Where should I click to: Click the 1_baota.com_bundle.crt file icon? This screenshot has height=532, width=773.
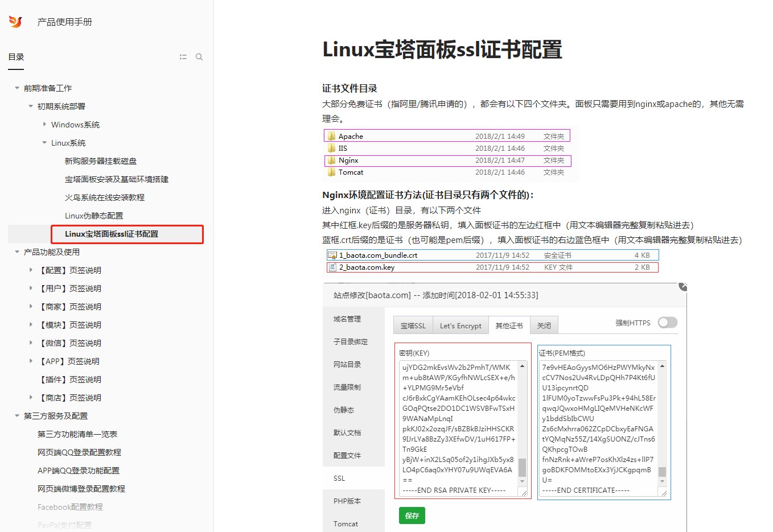click(x=332, y=255)
